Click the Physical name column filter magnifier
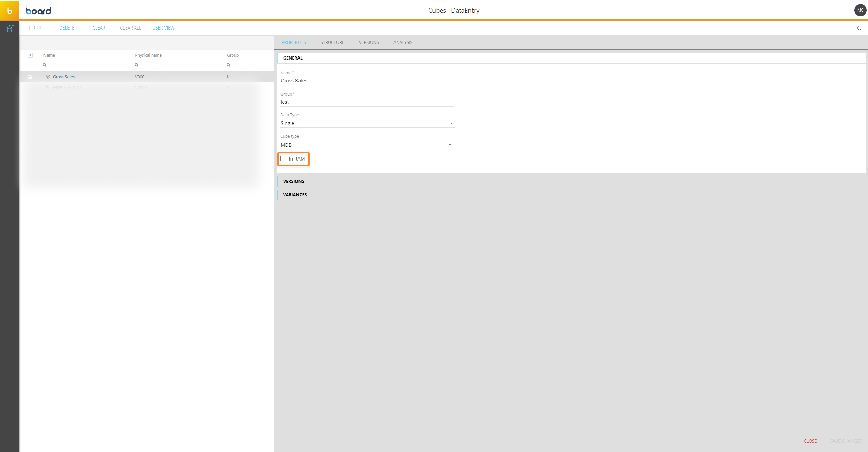Image resolution: width=868 pixels, height=452 pixels. pos(137,65)
